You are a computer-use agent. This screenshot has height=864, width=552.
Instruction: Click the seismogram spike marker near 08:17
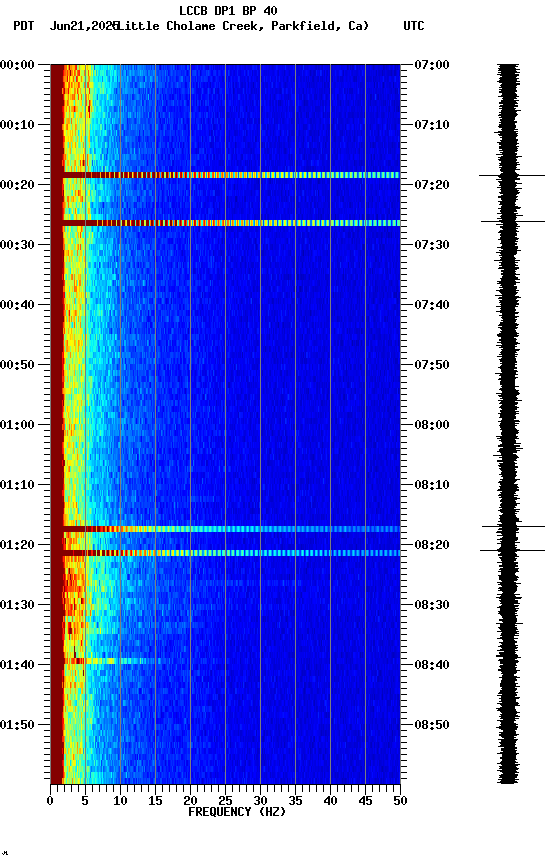(x=513, y=527)
